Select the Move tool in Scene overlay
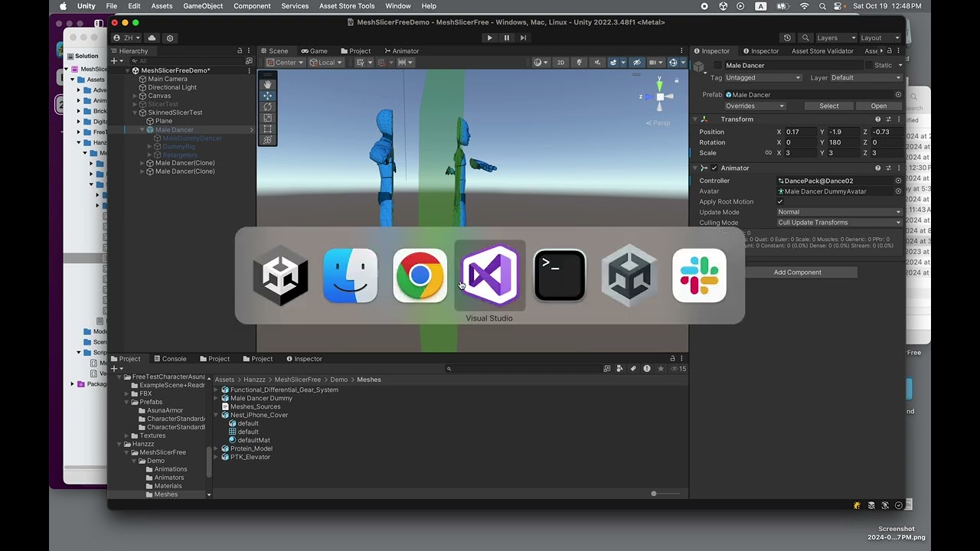 (267, 96)
